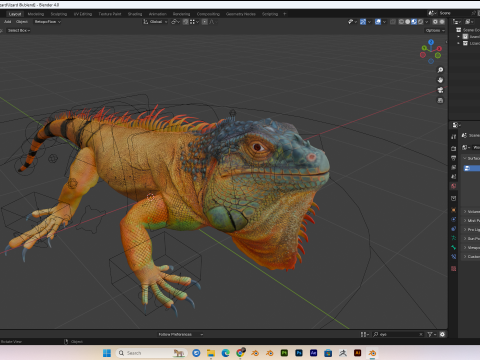Screen dimensions: 480x360
Task: Open the World properties tab icon
Action: 454,186
